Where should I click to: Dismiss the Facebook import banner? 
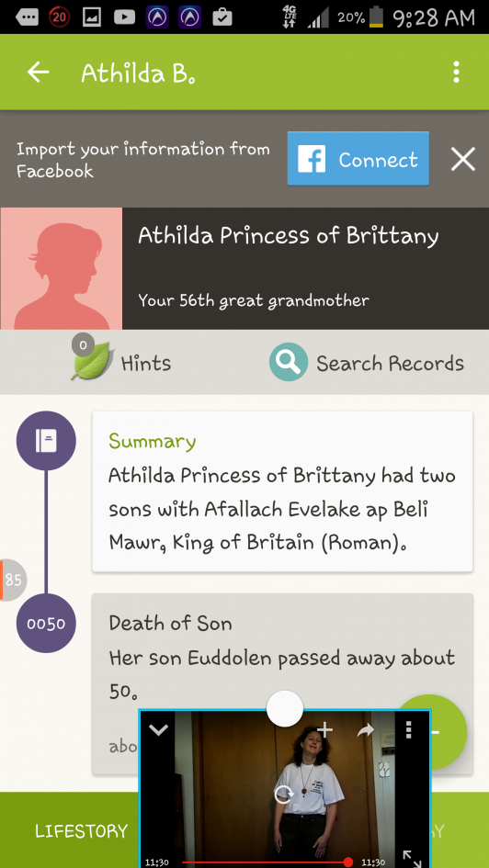click(x=462, y=160)
